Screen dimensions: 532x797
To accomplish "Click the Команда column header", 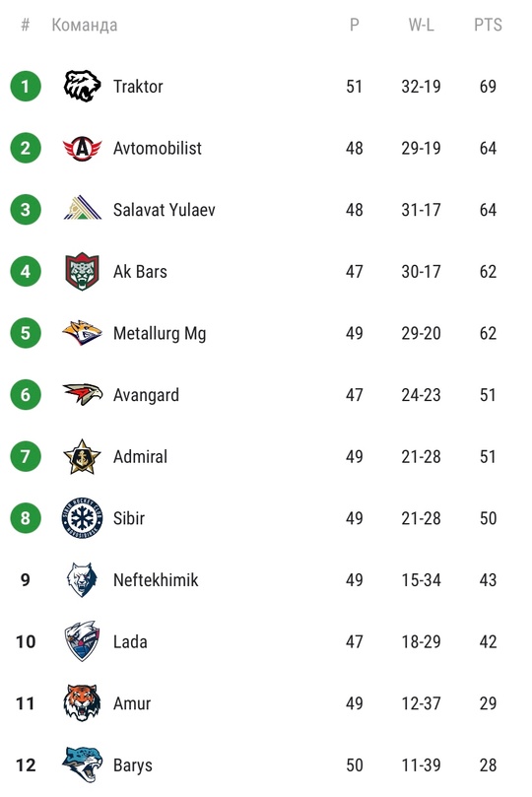I will point(85,25).
